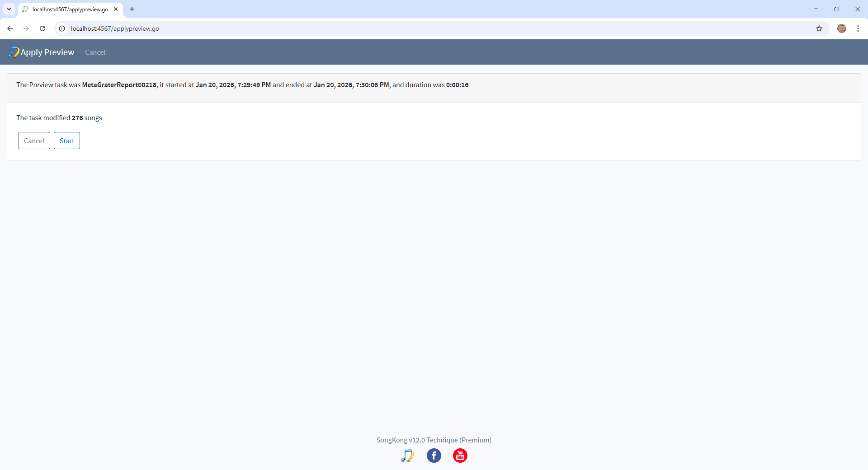Click the SongKong logo in the header
Screen dimensions: 868x470
(14, 52)
